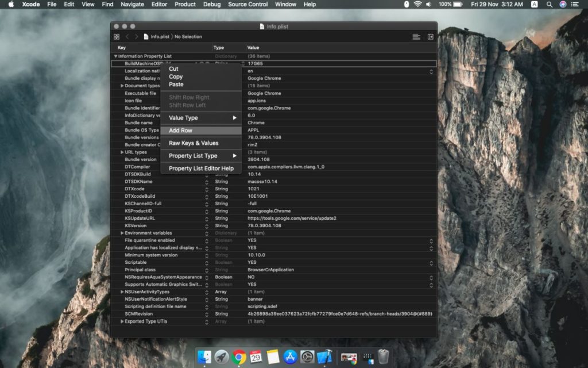This screenshot has width=588, height=368.
Task: Open the Value Type submenu
Action: pyautogui.click(x=192, y=117)
